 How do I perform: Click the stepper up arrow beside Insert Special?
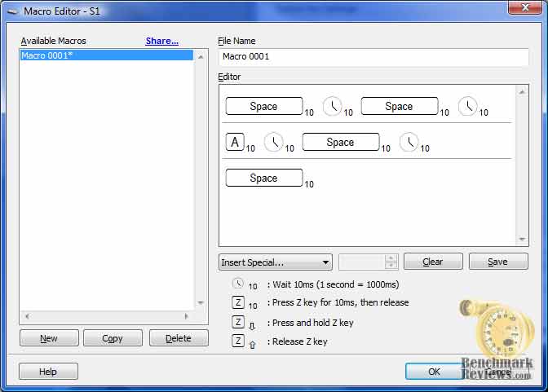391,258
